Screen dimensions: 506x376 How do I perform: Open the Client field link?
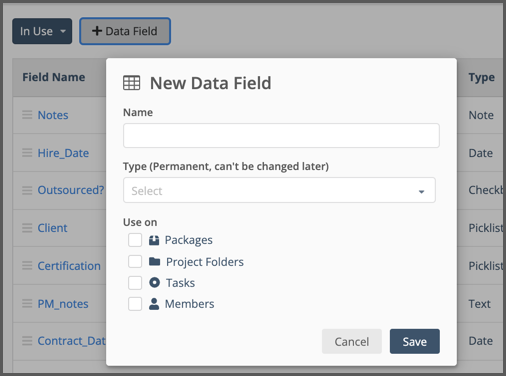coord(52,228)
